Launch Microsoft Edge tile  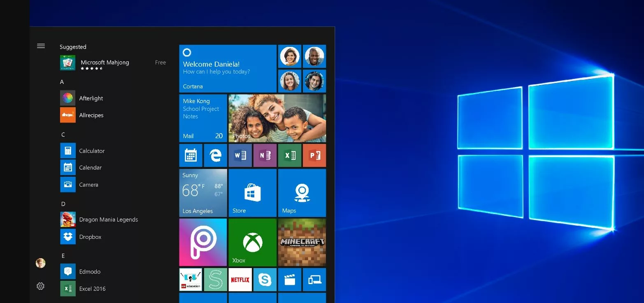click(215, 155)
